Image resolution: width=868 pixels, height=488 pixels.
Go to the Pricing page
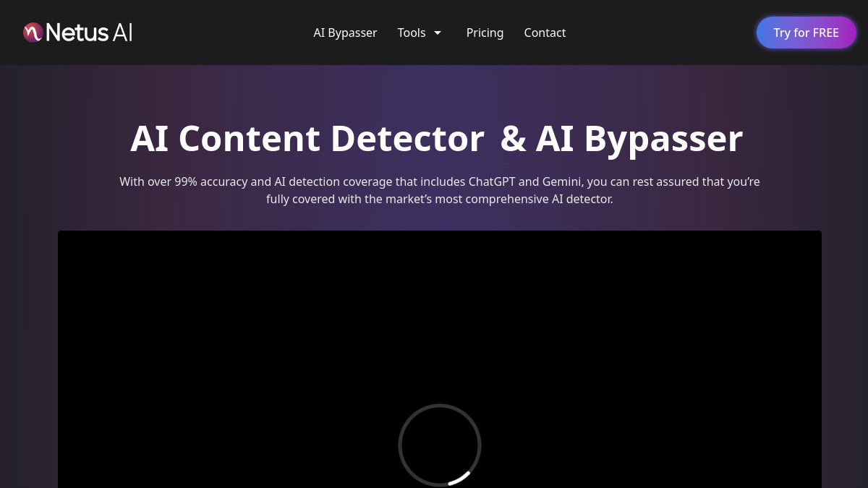tap(485, 33)
